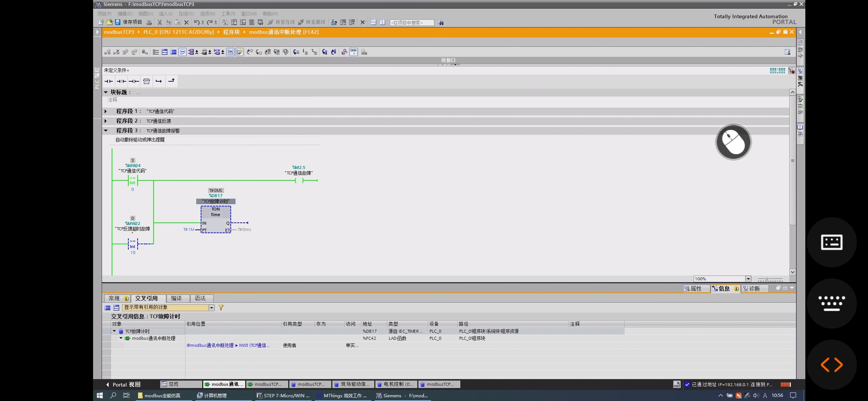
Task: Open the 显示带有引用的对象 dropdown
Action: click(211, 307)
